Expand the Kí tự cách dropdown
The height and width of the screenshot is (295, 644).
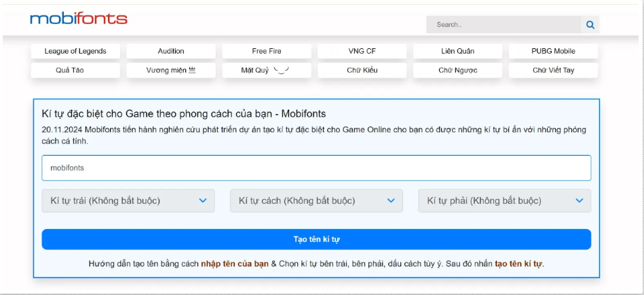316,201
